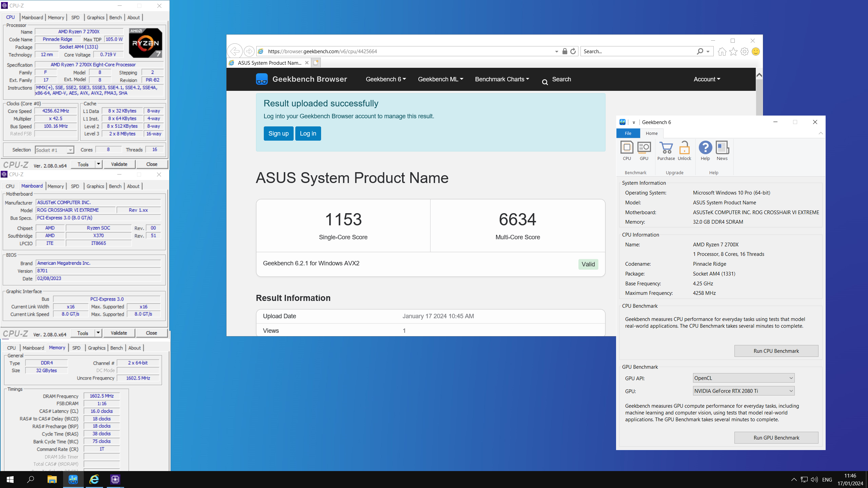Expand the Account menu on Geekbench Browser
The image size is (868, 488).
coord(707,79)
